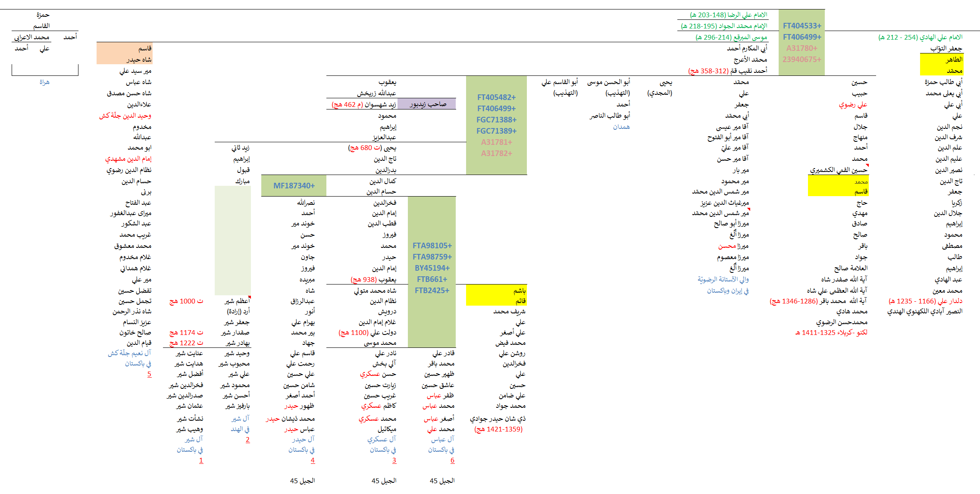Screen dimensions: 980x494
Task: Select the cell containing FGC71388+
Action: pos(496,120)
